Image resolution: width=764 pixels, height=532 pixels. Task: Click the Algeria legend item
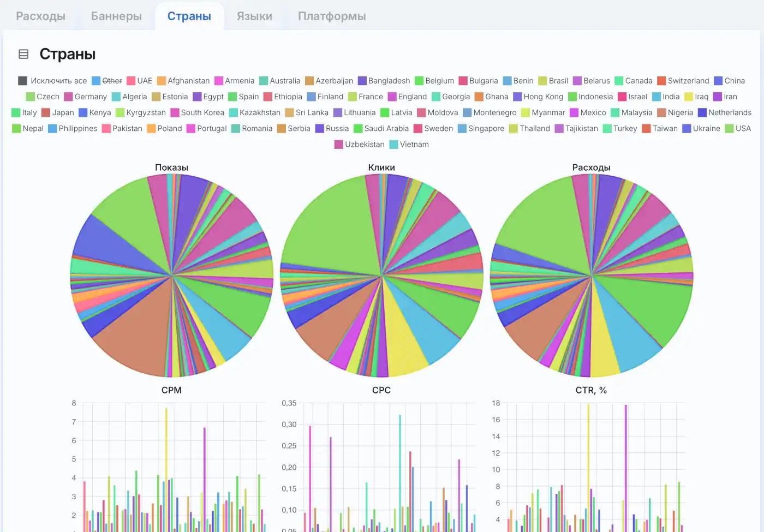(129, 97)
